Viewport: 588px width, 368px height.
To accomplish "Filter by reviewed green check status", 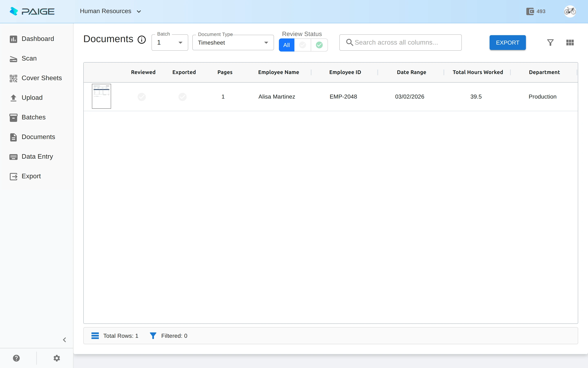I will click(x=319, y=45).
